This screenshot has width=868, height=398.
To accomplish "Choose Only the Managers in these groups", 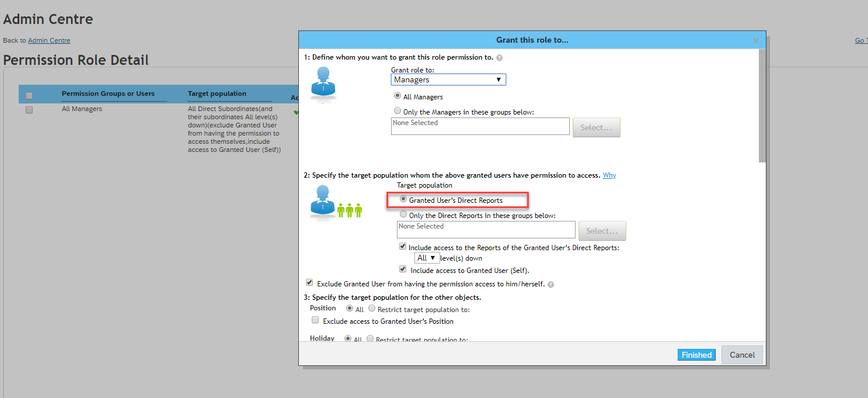I will coord(398,111).
